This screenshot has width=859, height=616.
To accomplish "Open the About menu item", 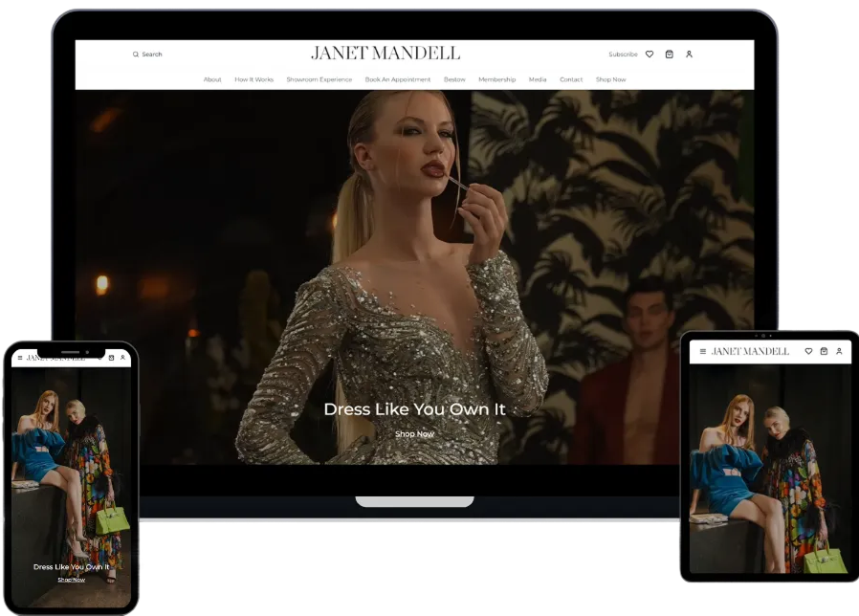I will tap(212, 79).
